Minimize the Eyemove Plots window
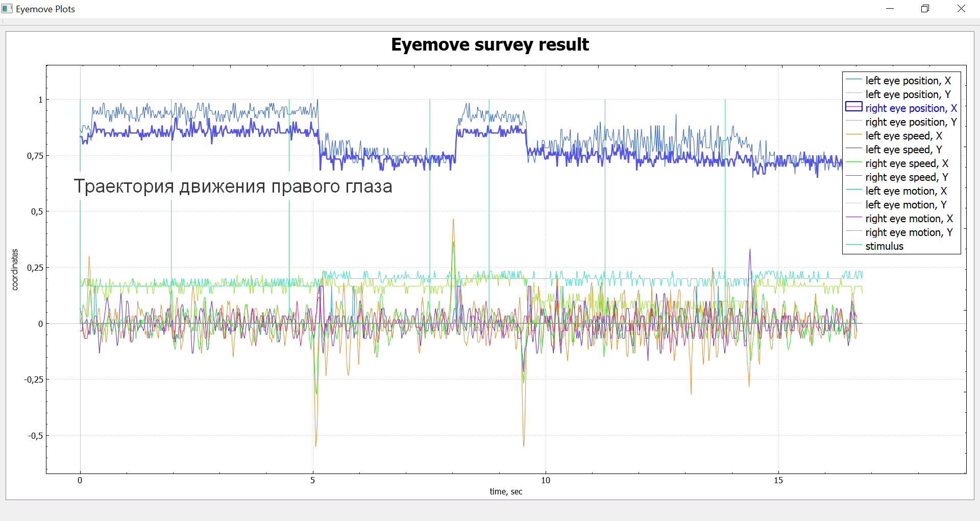 point(890,9)
